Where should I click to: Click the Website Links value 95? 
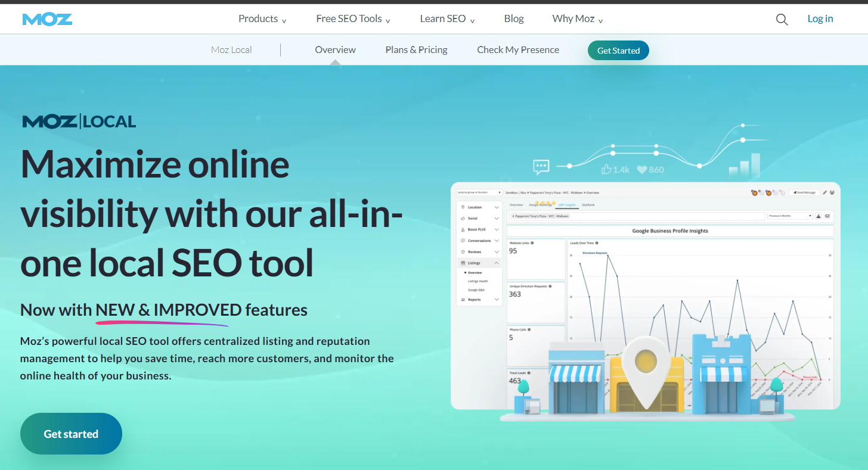point(513,251)
